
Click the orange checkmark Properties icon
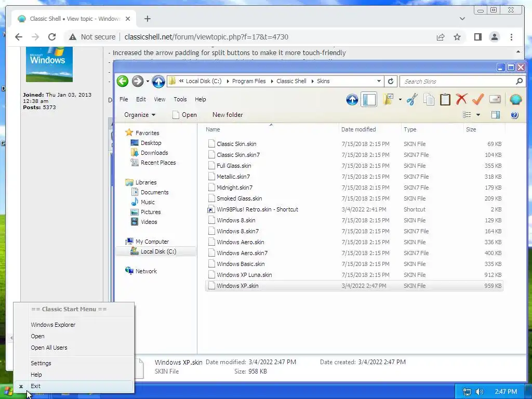tap(478, 99)
